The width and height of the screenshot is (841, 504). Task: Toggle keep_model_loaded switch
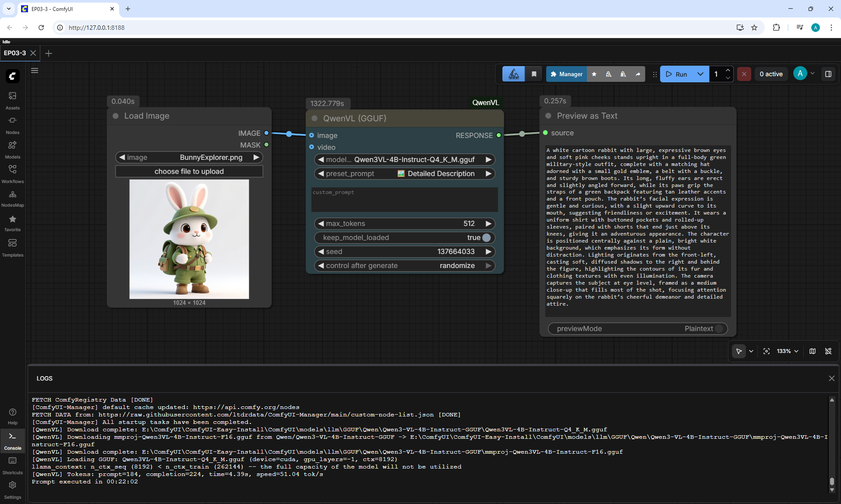point(486,237)
